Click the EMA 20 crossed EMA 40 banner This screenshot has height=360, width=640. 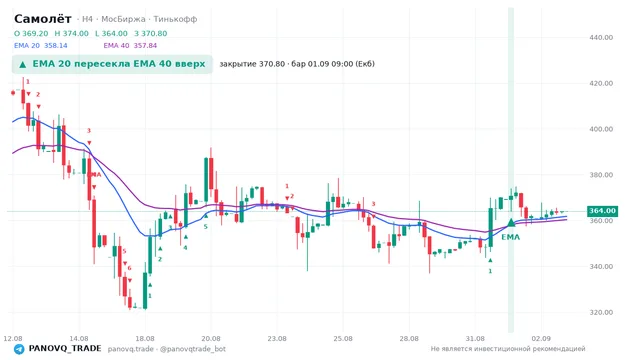point(112,64)
